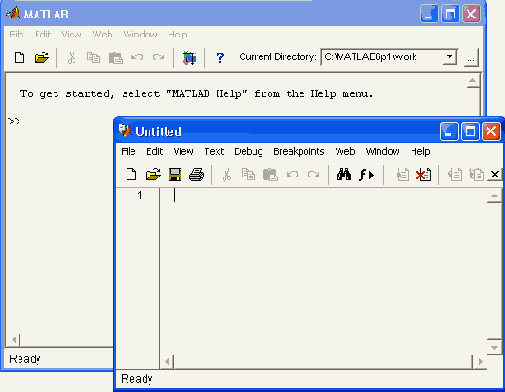The width and height of the screenshot is (505, 392).
Task: Create new file in Untitled editor toolbar
Action: point(132,174)
